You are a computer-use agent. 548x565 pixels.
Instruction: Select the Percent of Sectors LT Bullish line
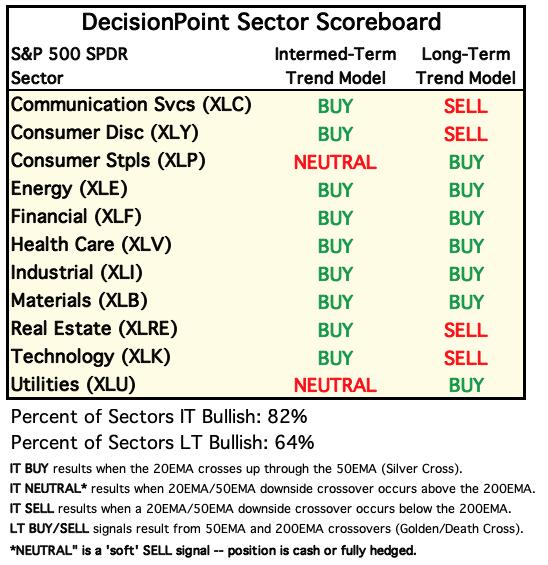[162, 442]
